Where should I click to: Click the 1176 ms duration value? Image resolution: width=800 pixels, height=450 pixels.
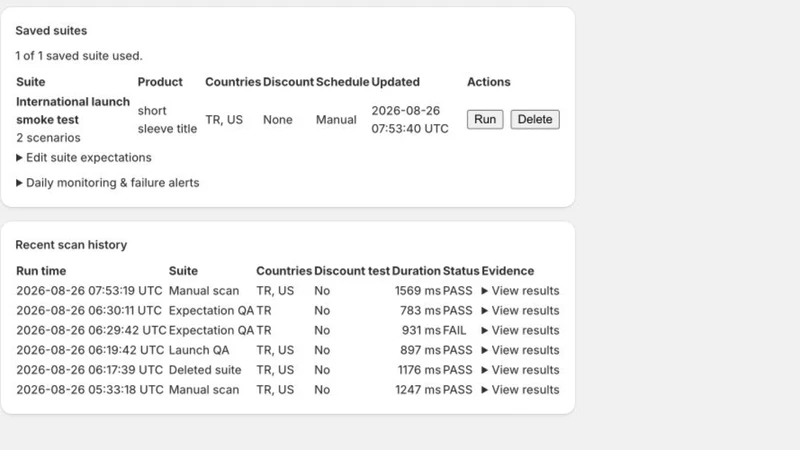[x=419, y=370]
